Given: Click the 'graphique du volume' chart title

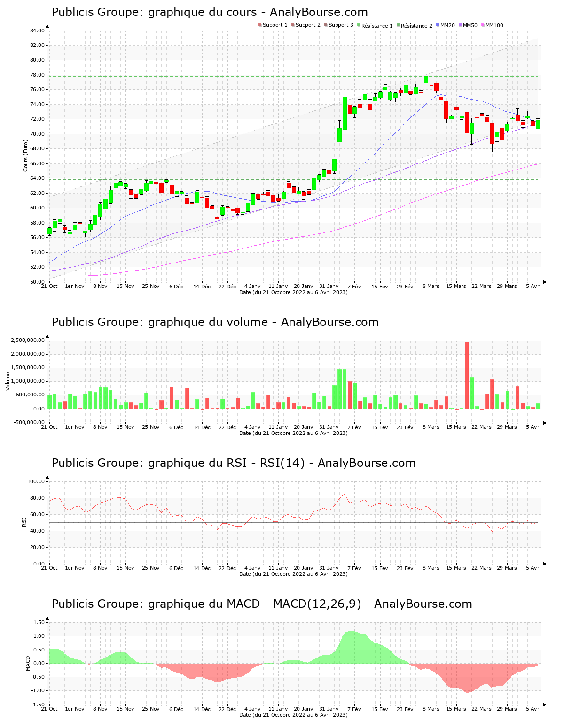Looking at the screenshot, I should click(215, 322).
